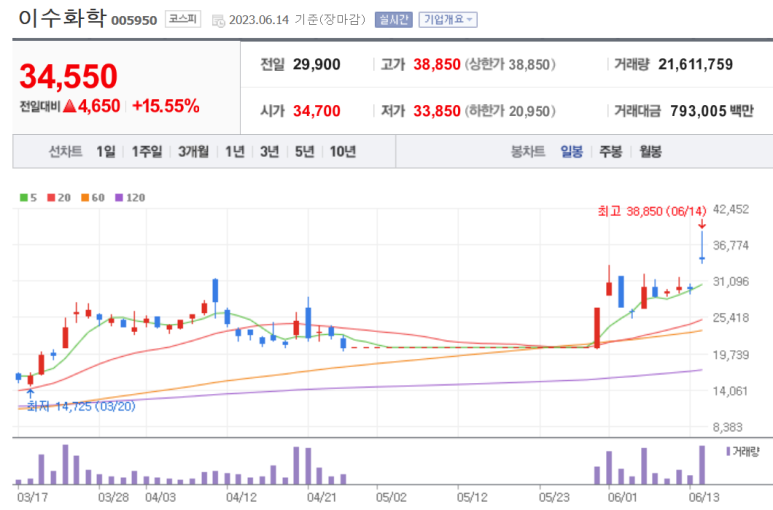Click the 8,383 price axis label
The image size is (773, 510).
tap(728, 427)
